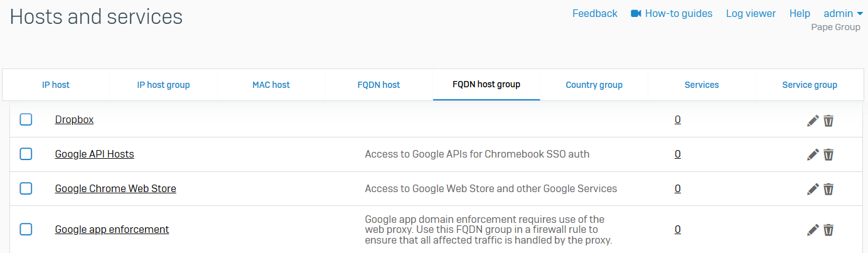
Task: Edit the Dropbox FQDN host group
Action: tap(813, 121)
